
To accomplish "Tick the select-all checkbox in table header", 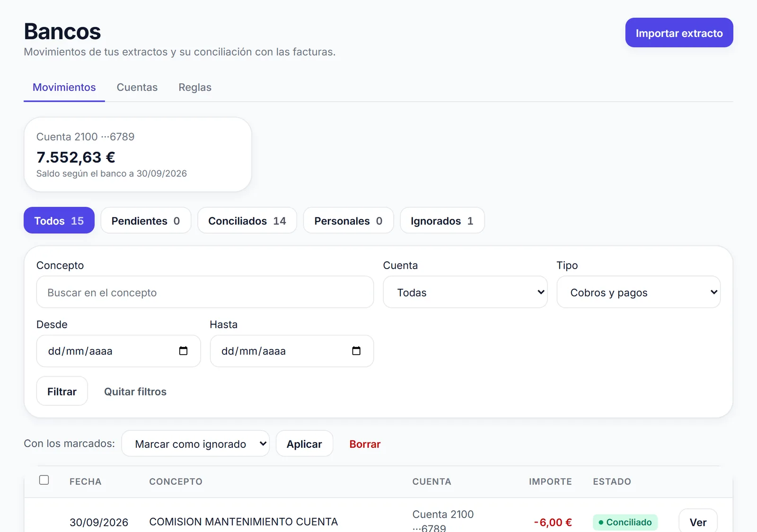I will (44, 480).
